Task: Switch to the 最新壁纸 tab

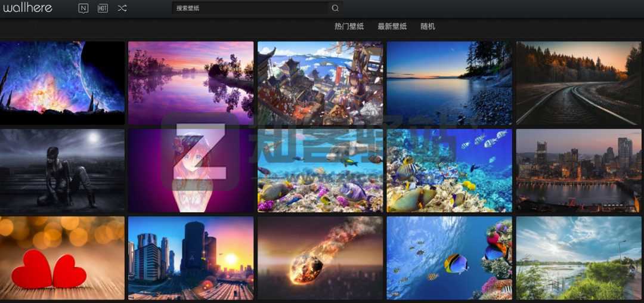Action: tap(392, 27)
